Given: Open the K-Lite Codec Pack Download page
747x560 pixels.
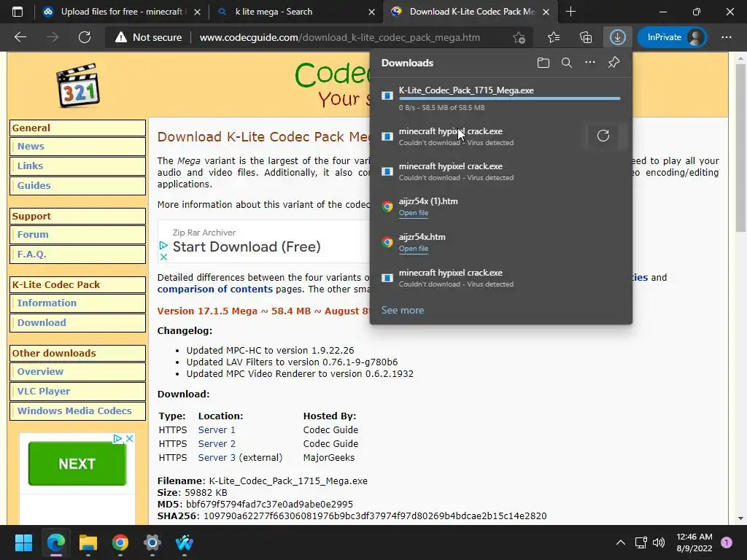Looking at the screenshot, I should tap(77, 322).
